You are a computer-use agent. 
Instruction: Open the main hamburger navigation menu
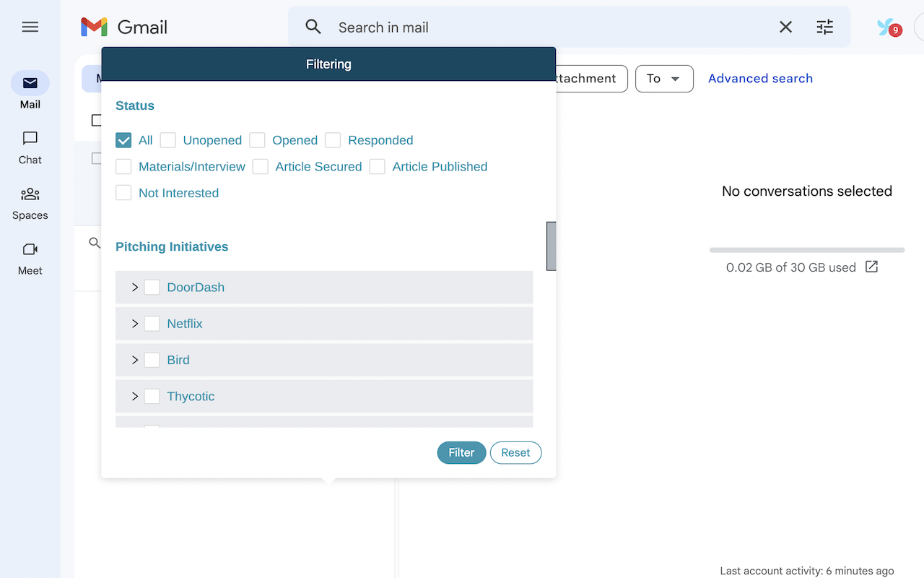click(x=30, y=27)
